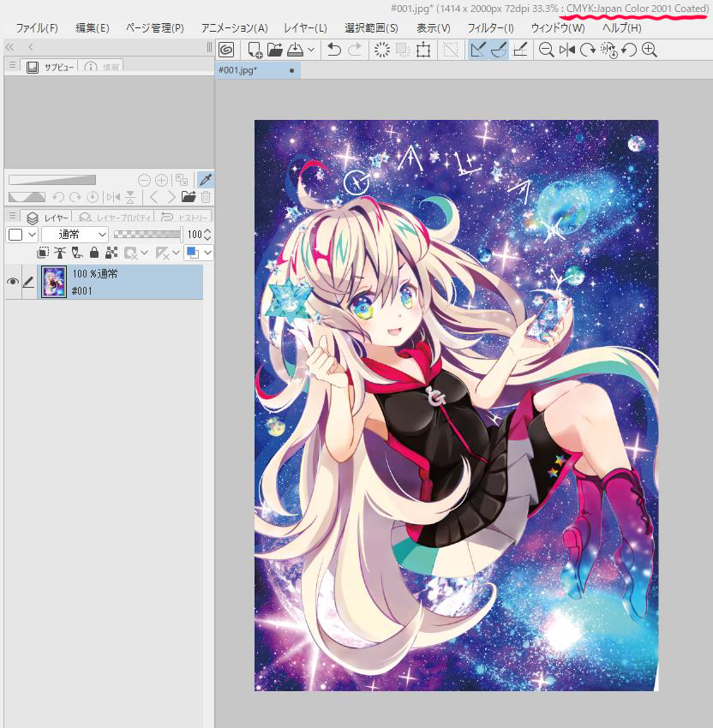Delete Sub View image with trash icon

pyautogui.click(x=206, y=197)
